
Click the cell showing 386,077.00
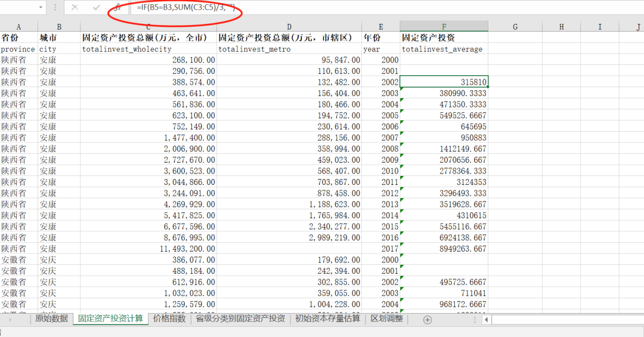point(148,259)
